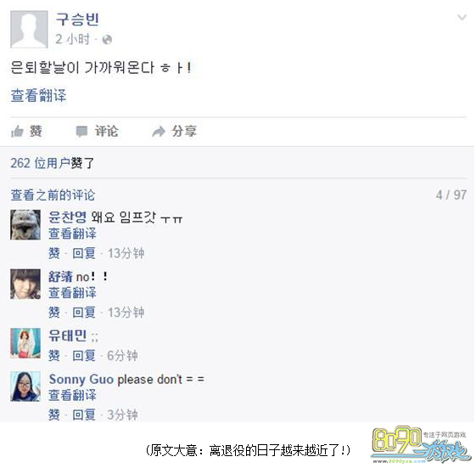Screen dimensions: 476x468
Task: Open 유태민's profile name link
Action: [67, 335]
